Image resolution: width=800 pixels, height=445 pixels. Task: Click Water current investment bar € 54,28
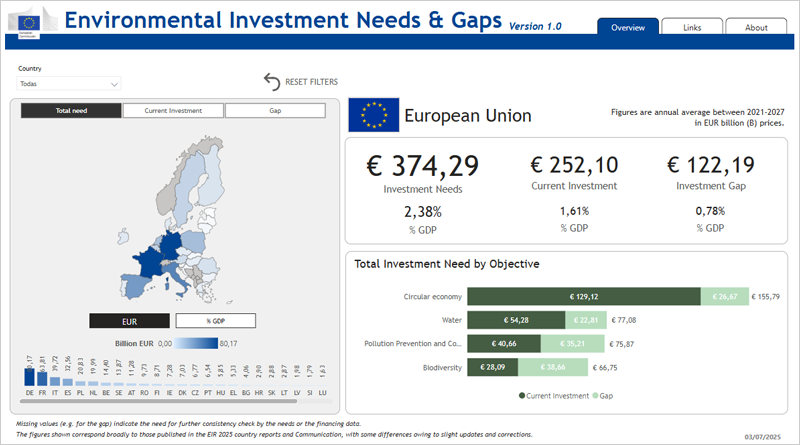pyautogui.click(x=516, y=320)
